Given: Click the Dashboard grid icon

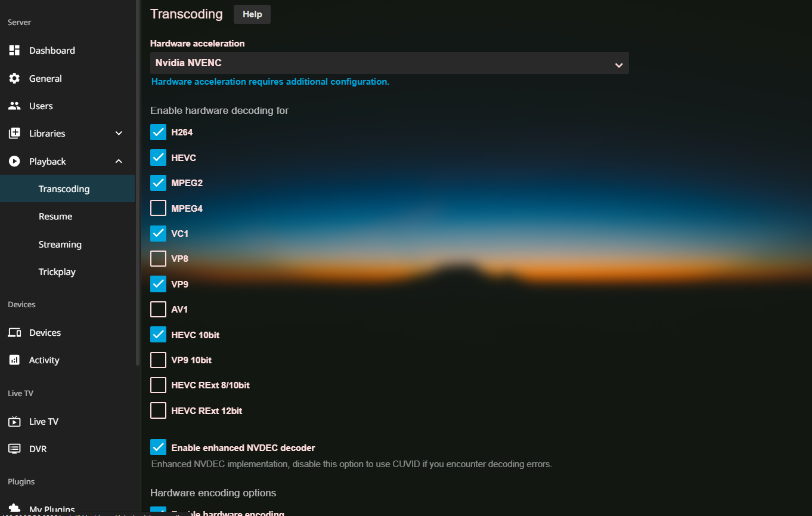Looking at the screenshot, I should [x=14, y=51].
